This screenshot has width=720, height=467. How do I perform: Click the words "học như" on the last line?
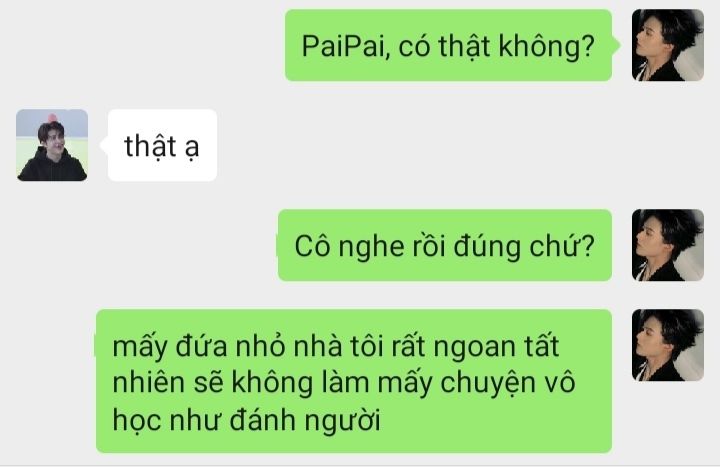point(166,420)
